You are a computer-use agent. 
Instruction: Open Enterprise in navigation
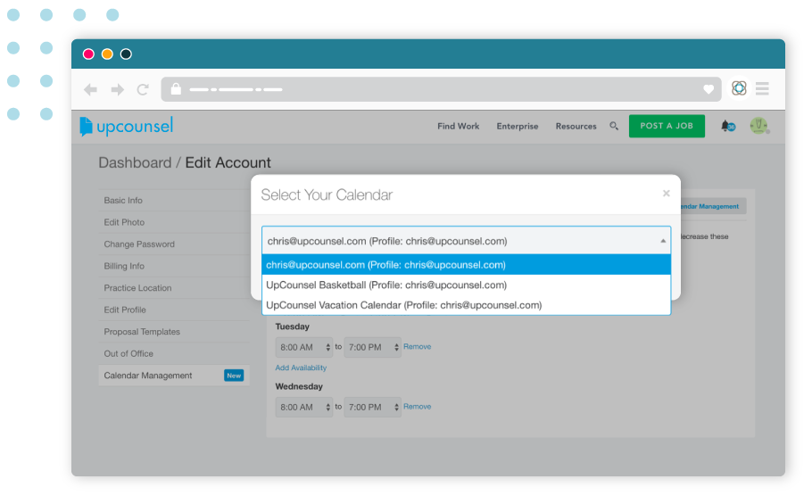[518, 127]
